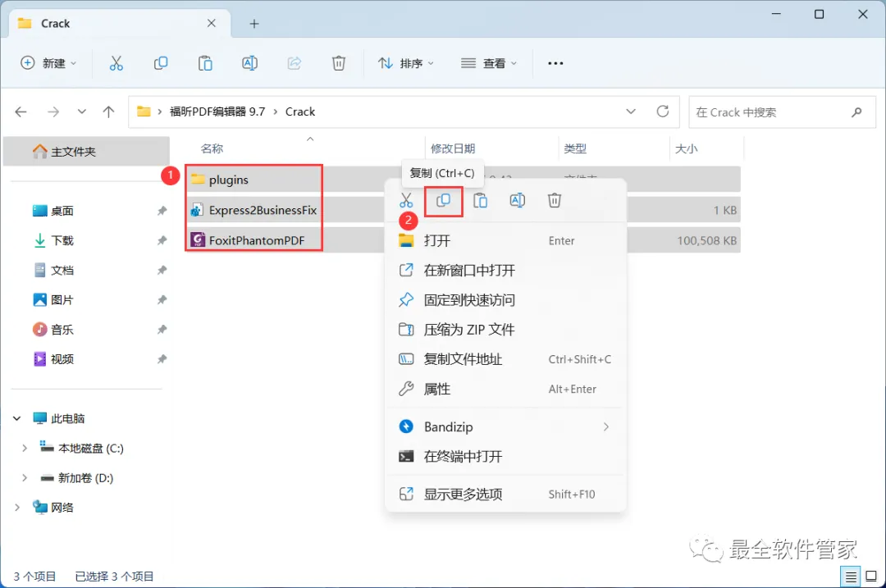This screenshot has height=588, width=886.
Task: Open the 新建 dropdown
Action: 48,63
